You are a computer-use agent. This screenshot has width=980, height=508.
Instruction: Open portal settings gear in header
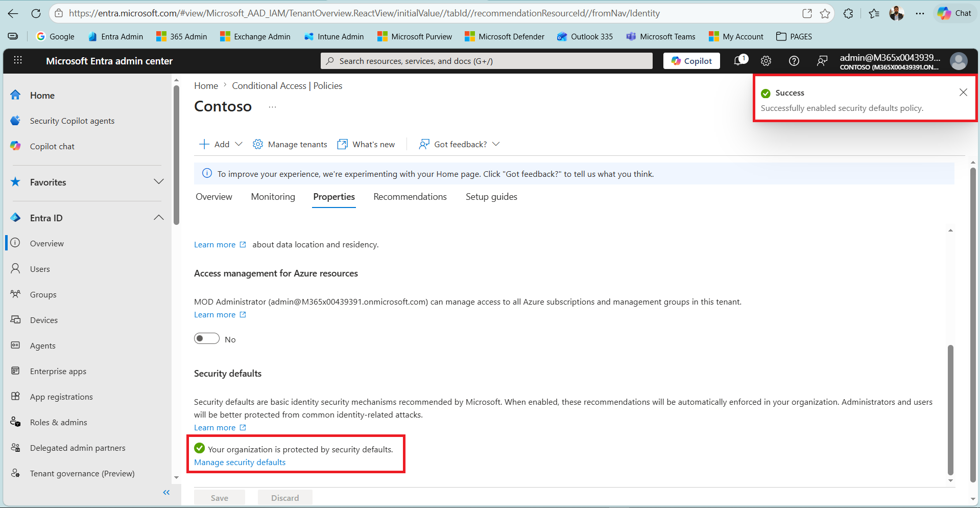(766, 61)
